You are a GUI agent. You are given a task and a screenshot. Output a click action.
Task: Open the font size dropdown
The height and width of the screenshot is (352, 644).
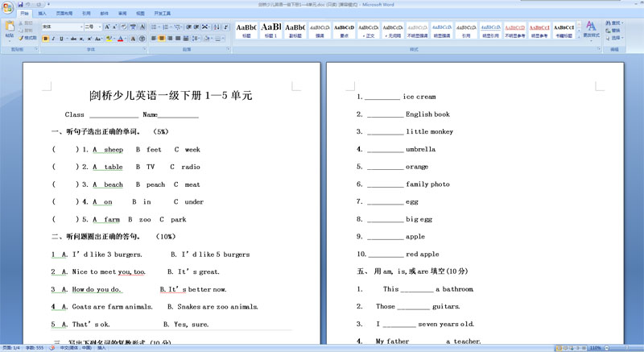pos(100,27)
